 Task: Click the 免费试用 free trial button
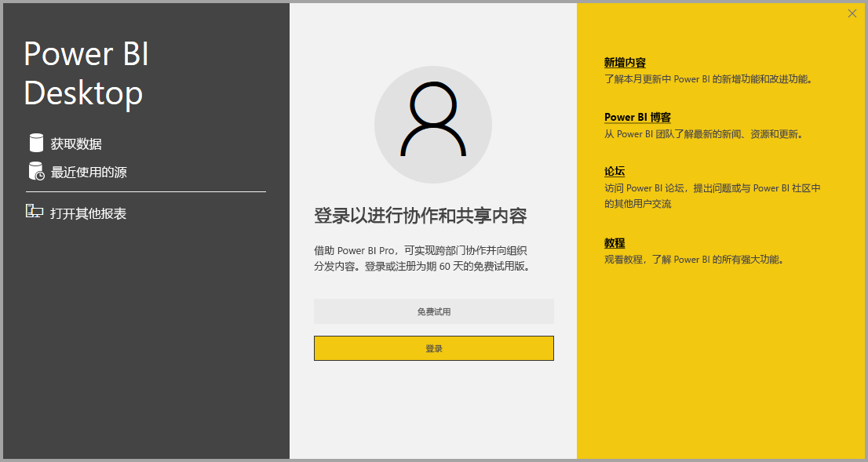tap(434, 311)
